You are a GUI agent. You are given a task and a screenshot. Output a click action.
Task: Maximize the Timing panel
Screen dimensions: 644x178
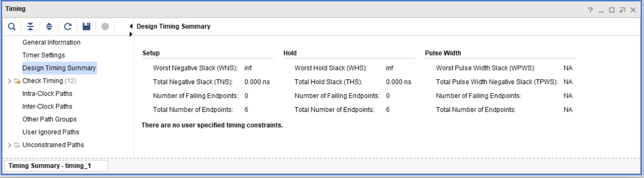612,10
